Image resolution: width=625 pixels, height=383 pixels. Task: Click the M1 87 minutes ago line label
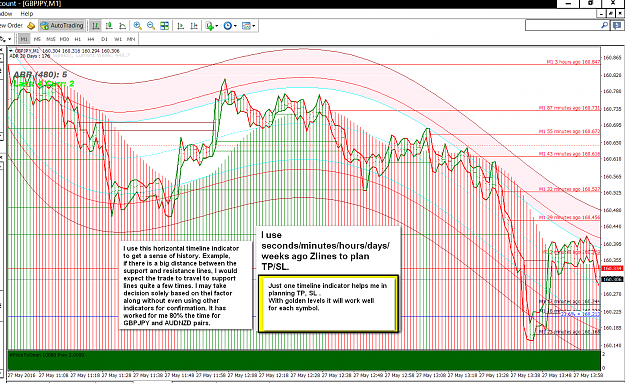[x=569, y=108]
